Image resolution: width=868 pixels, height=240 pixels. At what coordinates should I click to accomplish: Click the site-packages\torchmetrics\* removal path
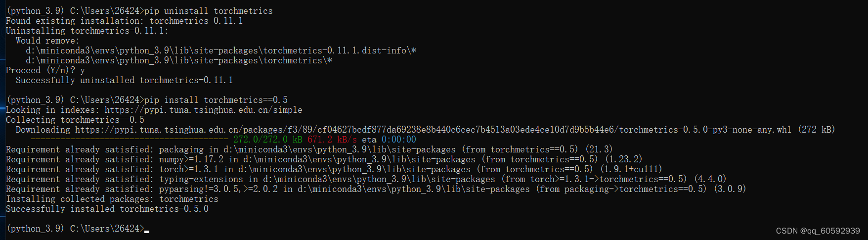click(179, 60)
